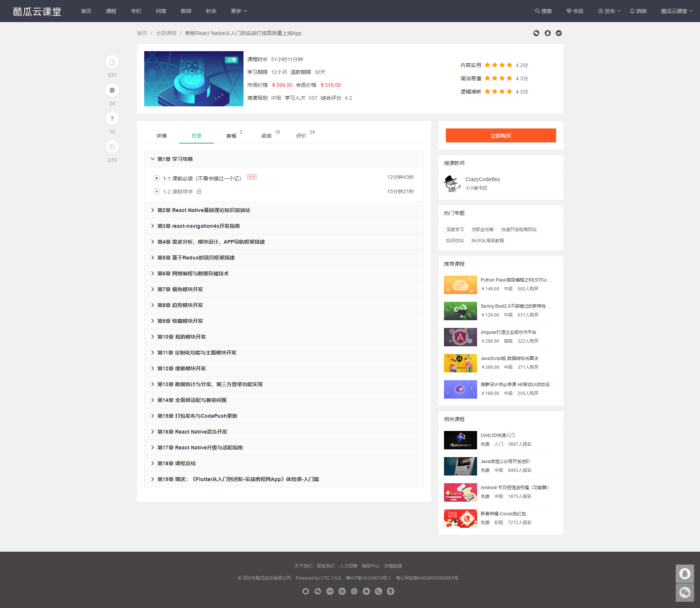Click the CrazyCodeBoy teacher avatar

click(452, 183)
